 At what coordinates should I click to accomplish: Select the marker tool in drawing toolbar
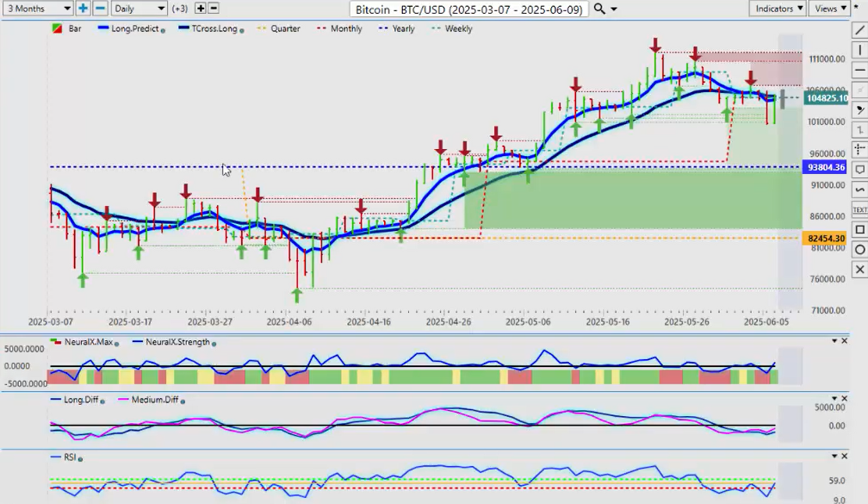click(x=859, y=109)
